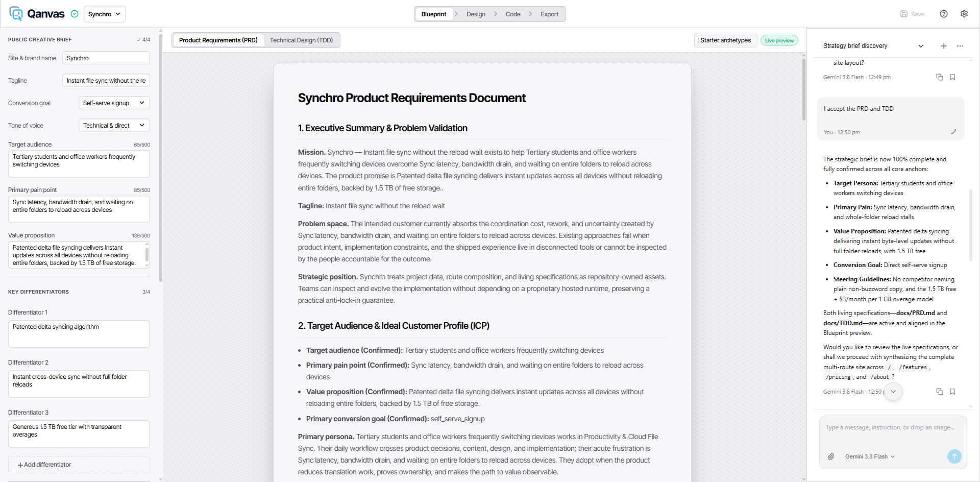Viewport: 980px width, 482px height.
Task: Send the chat message arrow button
Action: (x=954, y=456)
